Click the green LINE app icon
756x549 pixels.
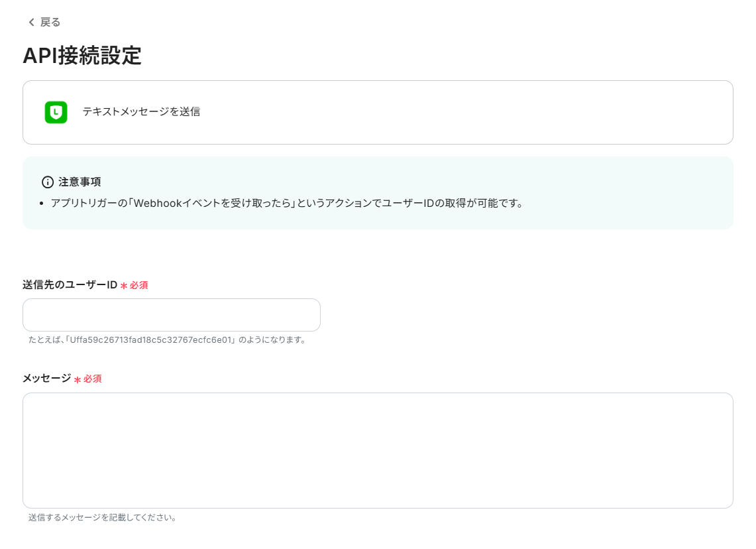tap(56, 112)
